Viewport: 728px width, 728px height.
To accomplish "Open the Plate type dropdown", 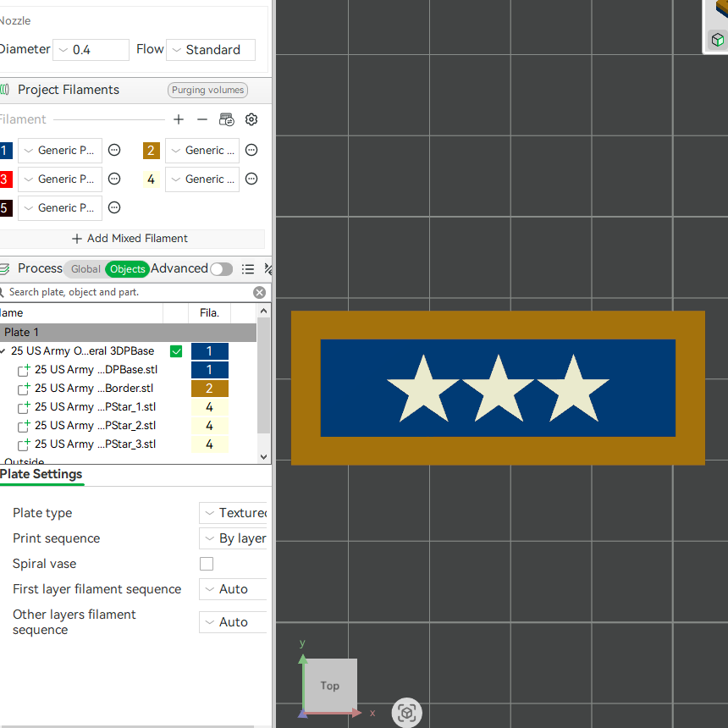I will [x=234, y=513].
